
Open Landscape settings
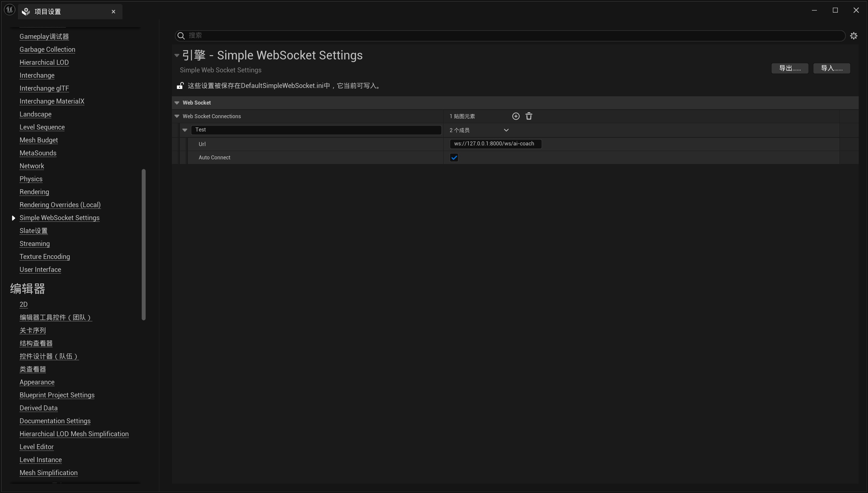36,114
